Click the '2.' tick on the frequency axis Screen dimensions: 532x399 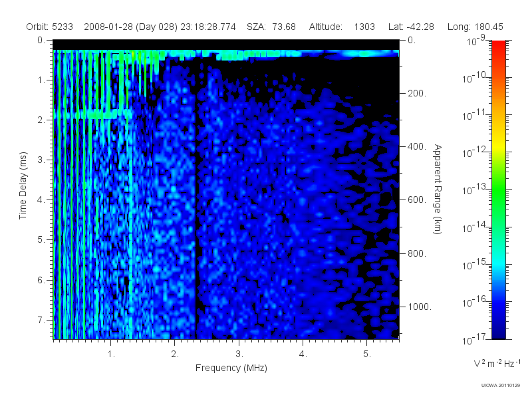pos(175,354)
